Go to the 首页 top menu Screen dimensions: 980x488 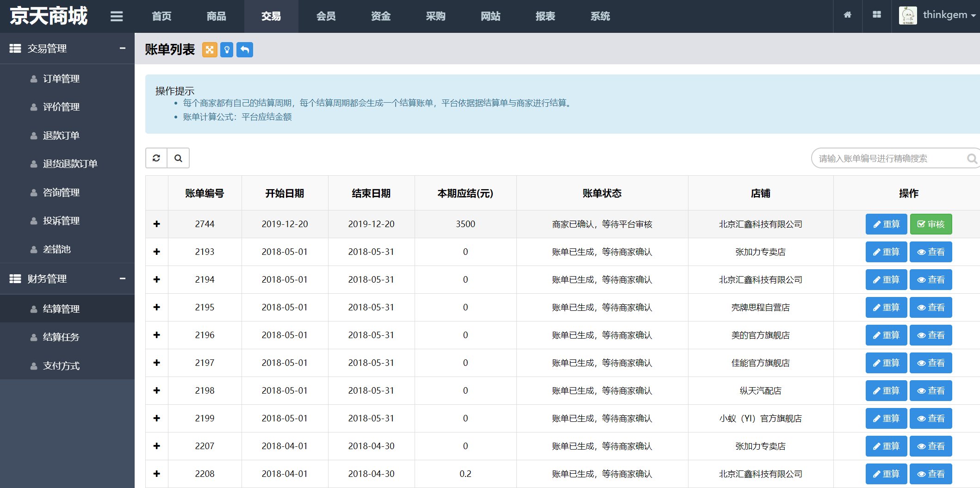[161, 16]
